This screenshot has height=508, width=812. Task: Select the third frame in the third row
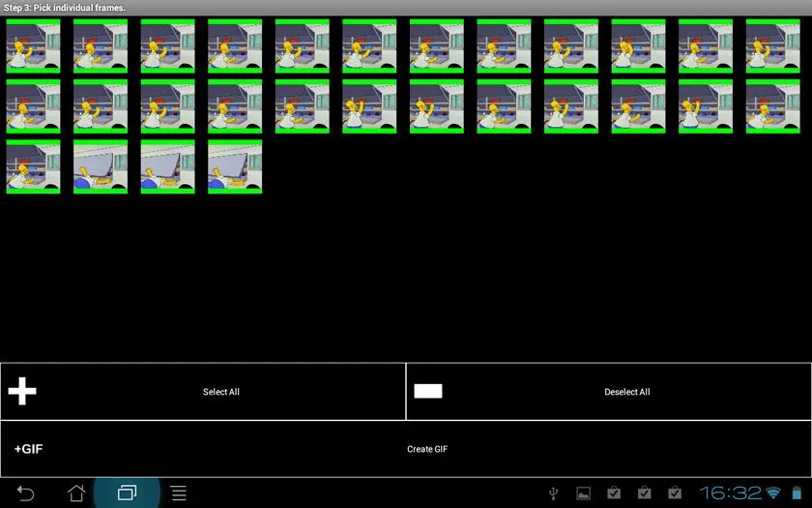(168, 166)
